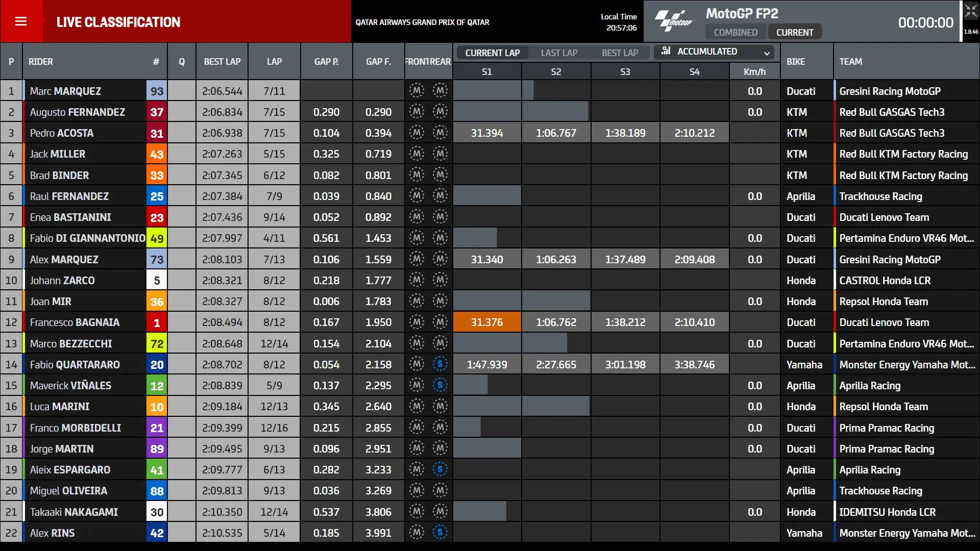980x551 pixels.
Task: Click LIVE CLASSIFICATION heading
Action: [118, 22]
